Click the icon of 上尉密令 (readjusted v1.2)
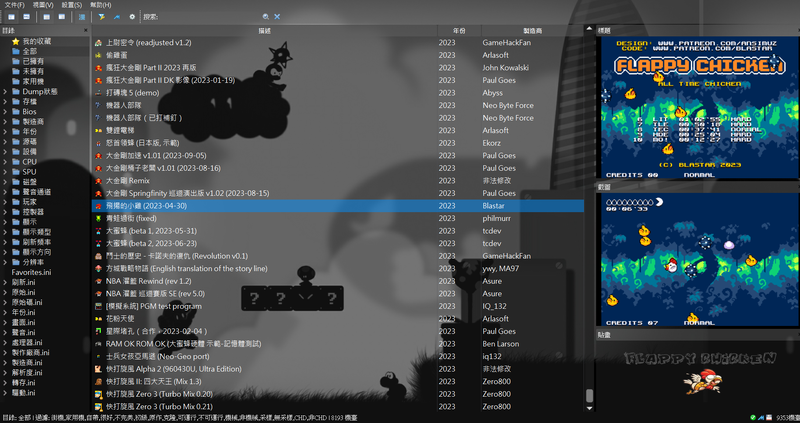The height and width of the screenshot is (423, 800). pyautogui.click(x=98, y=43)
